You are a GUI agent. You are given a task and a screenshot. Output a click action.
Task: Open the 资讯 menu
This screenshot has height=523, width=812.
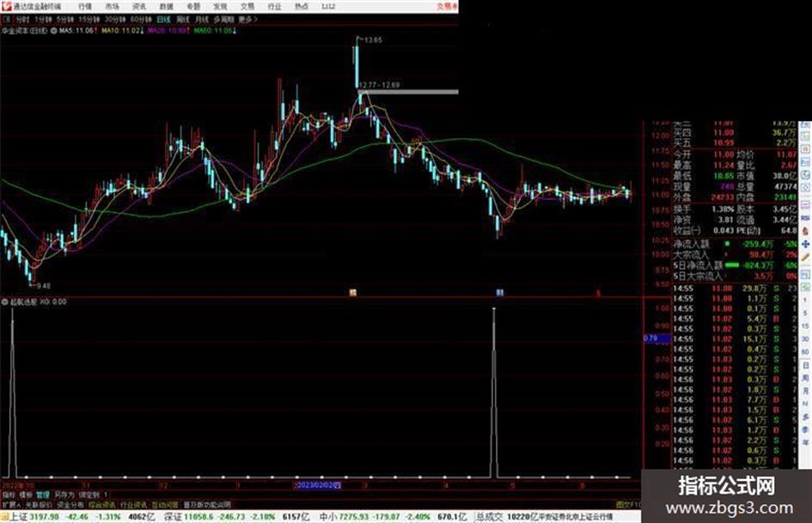click(139, 7)
